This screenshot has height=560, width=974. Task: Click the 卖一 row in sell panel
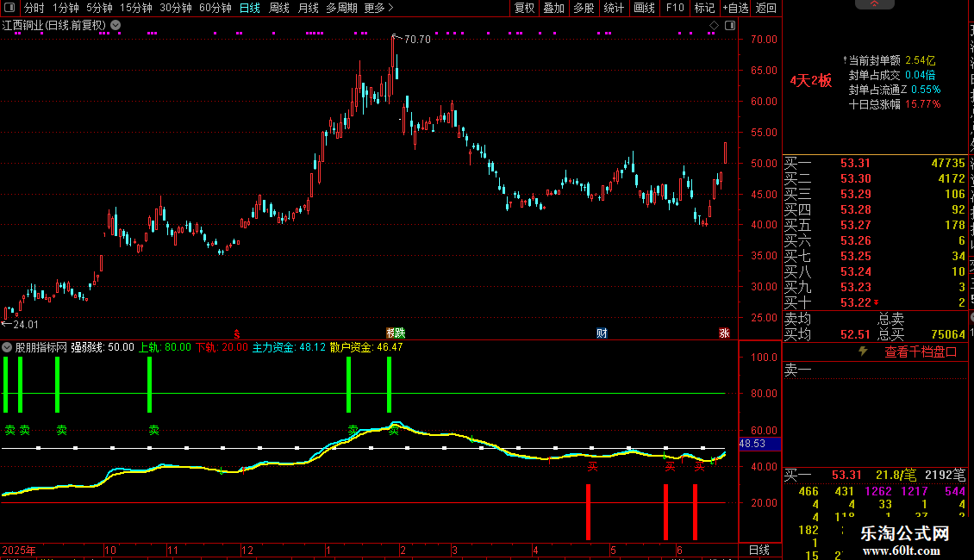875,370
